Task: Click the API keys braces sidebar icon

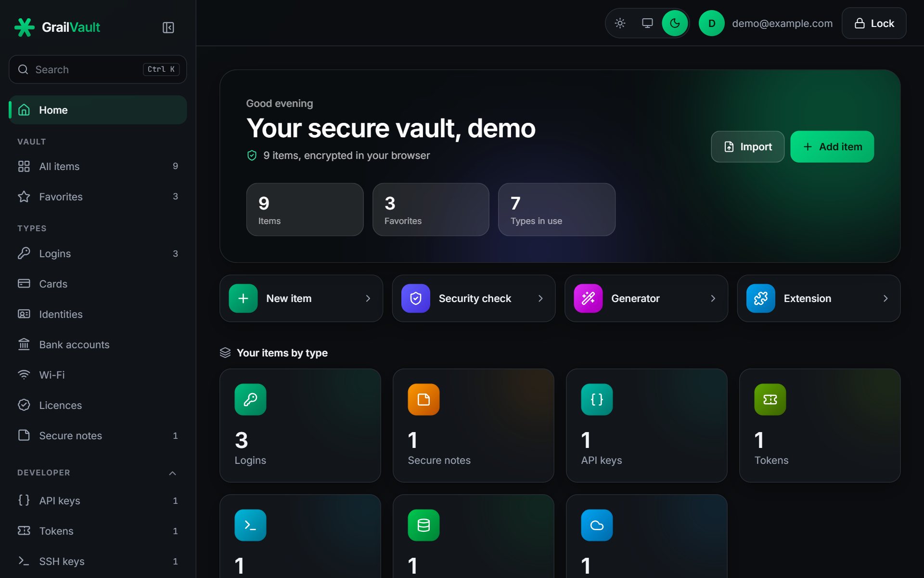Action: coord(24,500)
